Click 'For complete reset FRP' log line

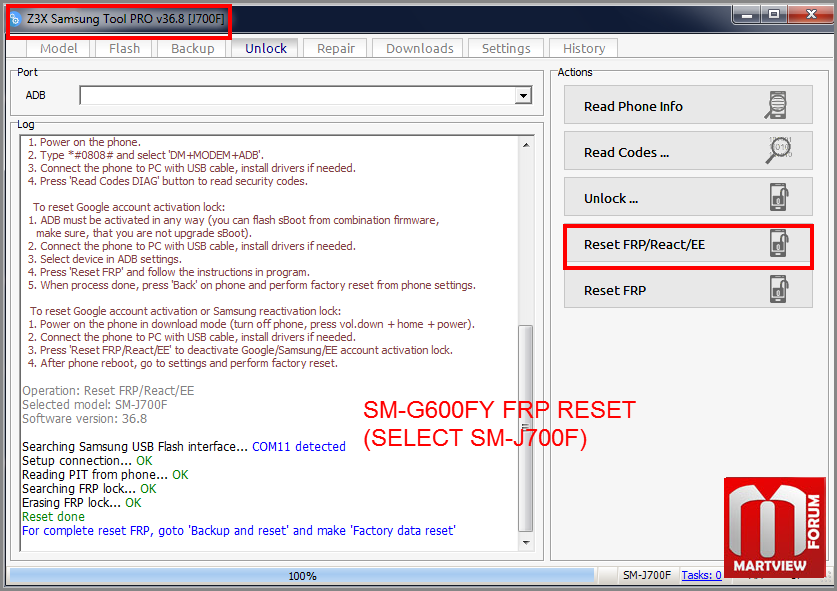(x=239, y=531)
